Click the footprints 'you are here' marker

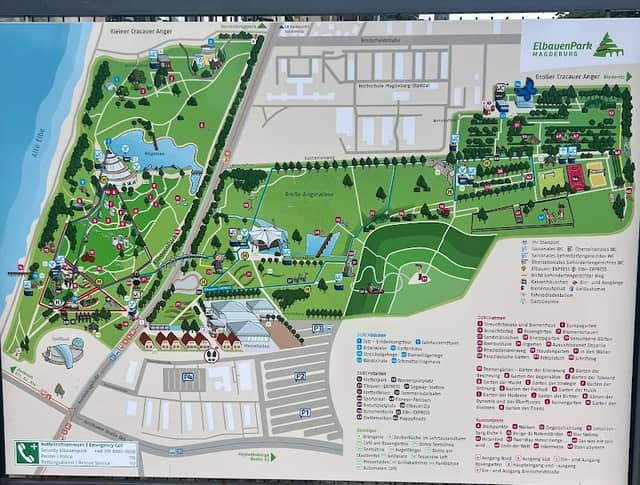pos(211,354)
